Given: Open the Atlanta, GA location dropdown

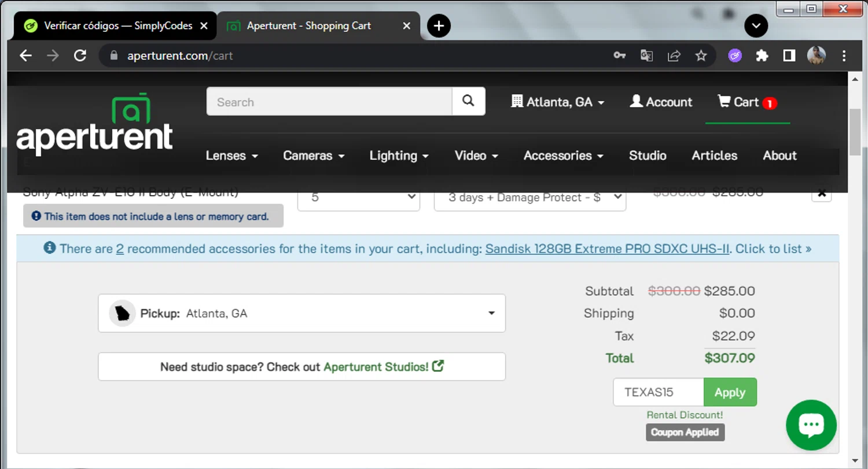Looking at the screenshot, I should pos(558,102).
